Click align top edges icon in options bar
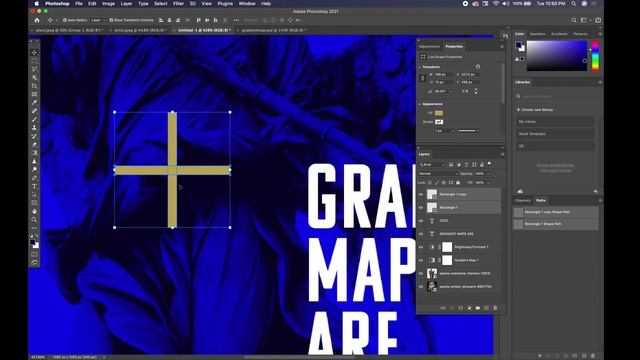The image size is (640, 360). (x=199, y=20)
